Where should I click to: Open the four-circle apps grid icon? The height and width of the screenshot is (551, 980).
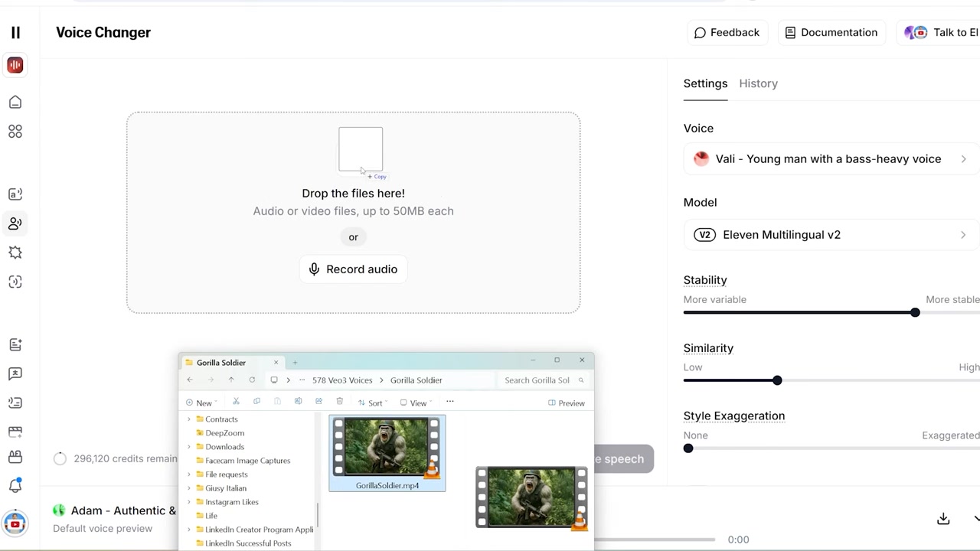coord(15,132)
